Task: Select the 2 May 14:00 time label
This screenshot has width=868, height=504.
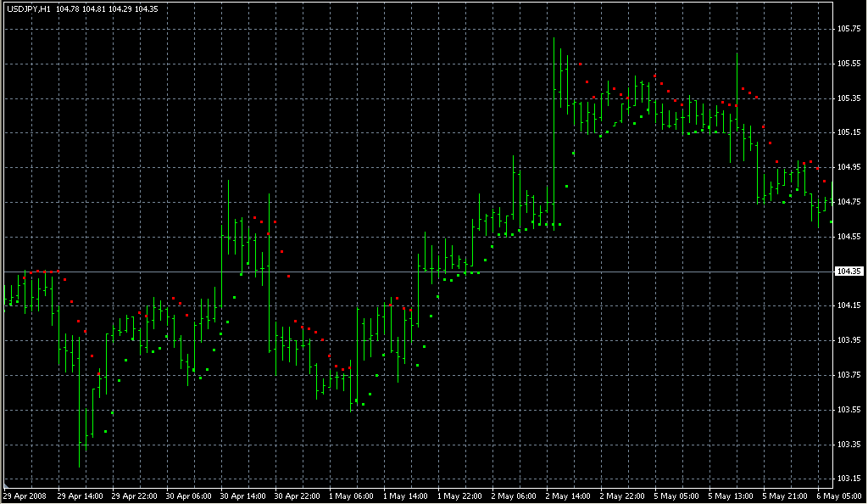Action: pos(569,496)
